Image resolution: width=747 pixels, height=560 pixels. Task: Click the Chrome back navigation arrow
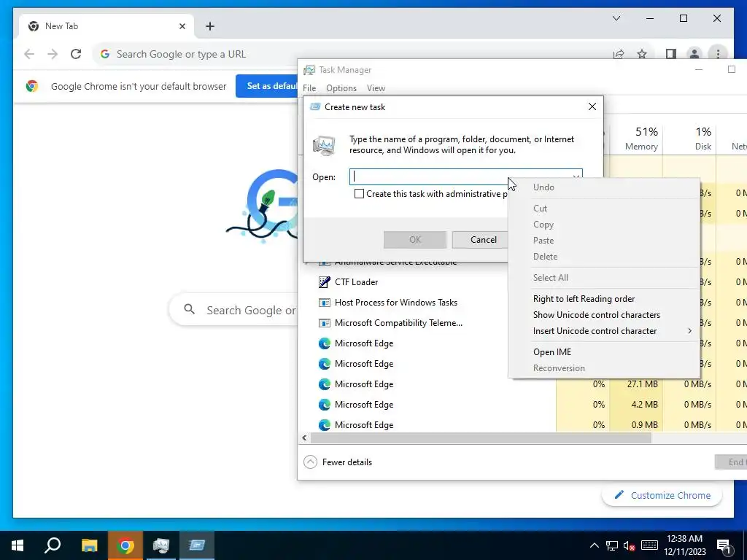coord(29,54)
